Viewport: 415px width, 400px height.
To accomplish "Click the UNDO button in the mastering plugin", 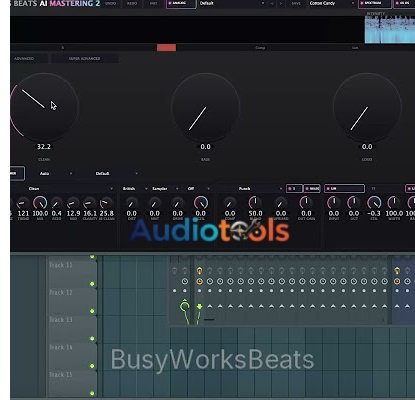I will point(110,4).
